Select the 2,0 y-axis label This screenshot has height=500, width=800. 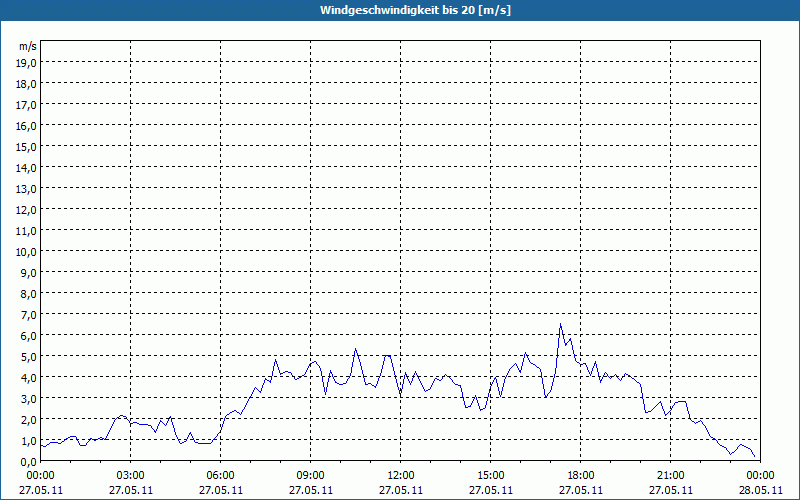pos(30,419)
